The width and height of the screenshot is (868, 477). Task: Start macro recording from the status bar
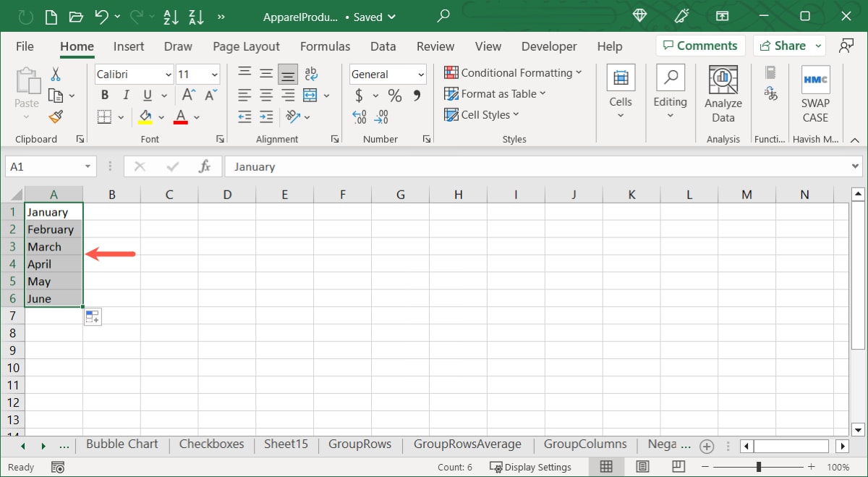57,467
